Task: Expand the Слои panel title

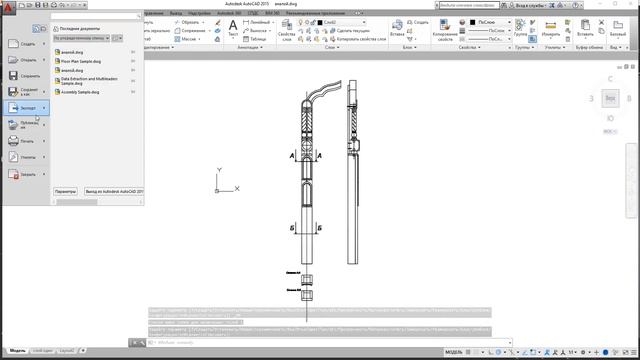Action: click(x=332, y=47)
